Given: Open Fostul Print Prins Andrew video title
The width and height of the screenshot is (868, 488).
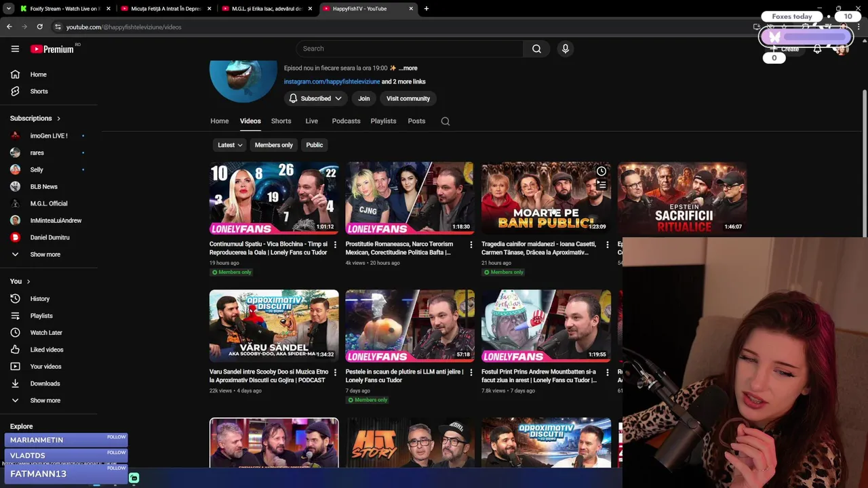Looking at the screenshot, I should pyautogui.click(x=539, y=376).
